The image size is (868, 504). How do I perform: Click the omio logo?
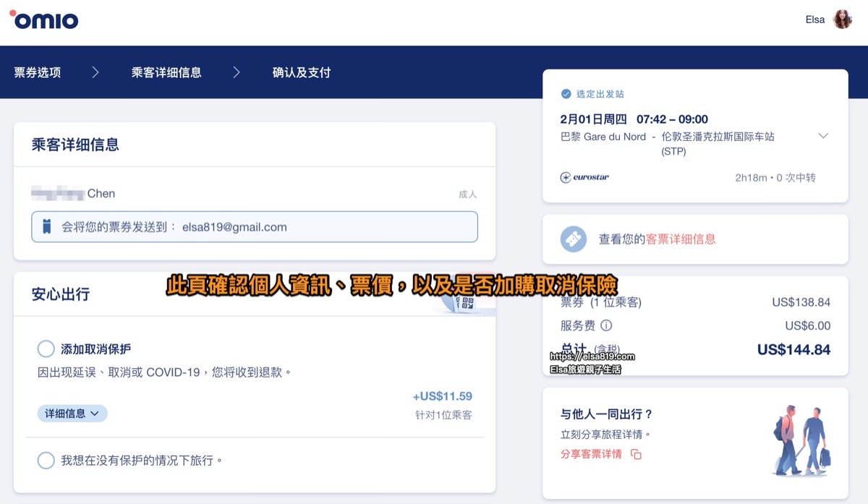(x=43, y=20)
